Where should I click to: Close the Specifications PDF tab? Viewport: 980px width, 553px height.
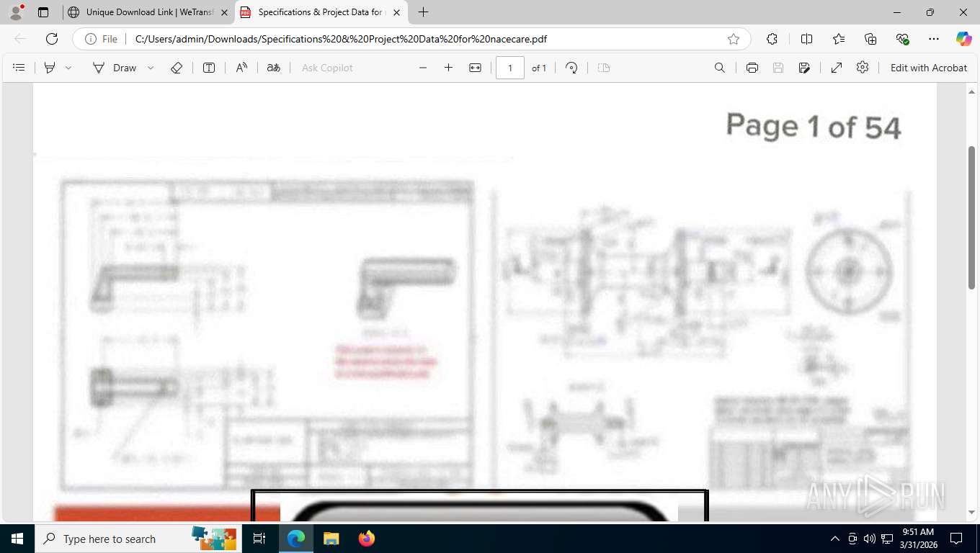396,12
